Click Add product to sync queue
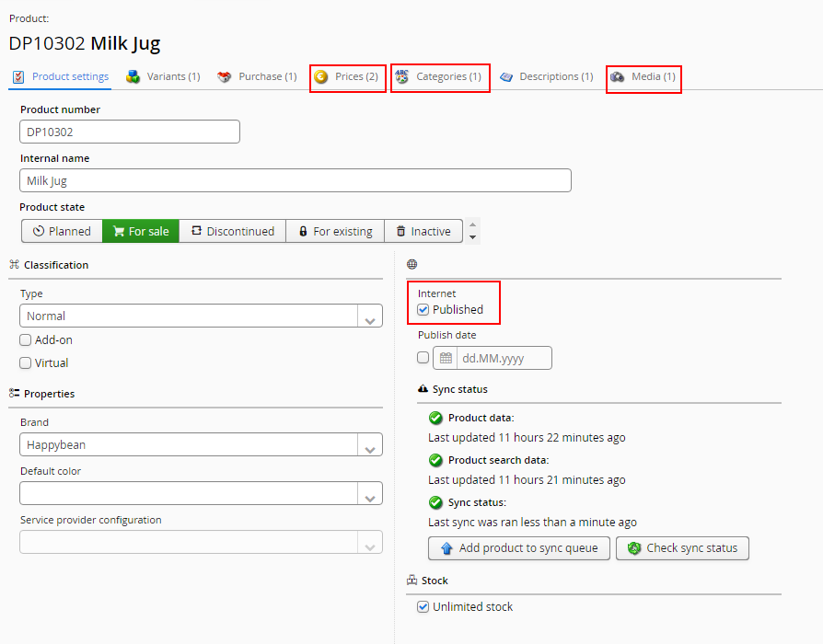823x644 pixels. point(519,548)
